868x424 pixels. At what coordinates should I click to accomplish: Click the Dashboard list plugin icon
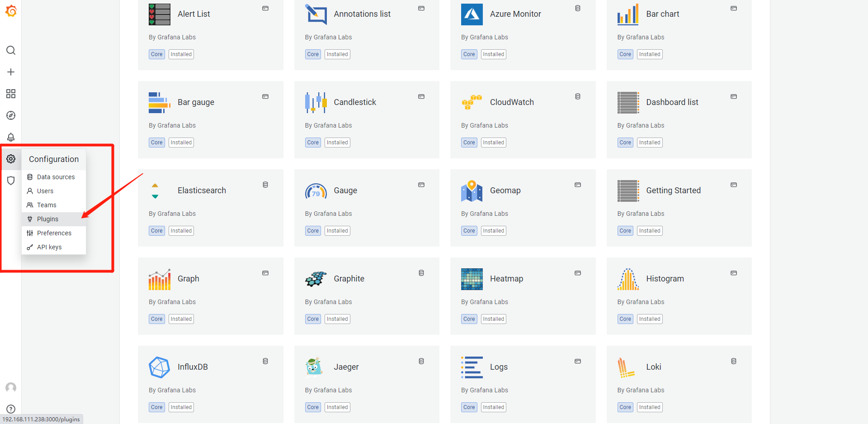tap(628, 102)
